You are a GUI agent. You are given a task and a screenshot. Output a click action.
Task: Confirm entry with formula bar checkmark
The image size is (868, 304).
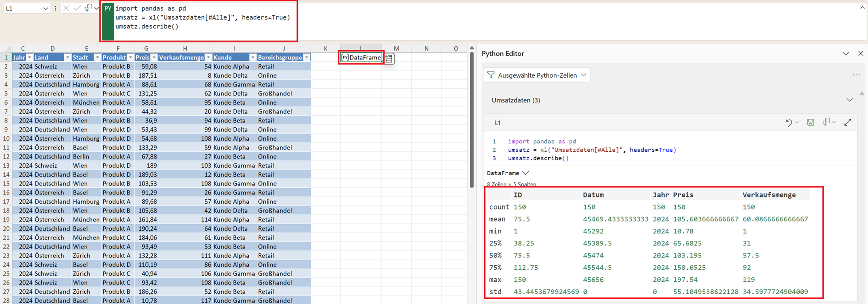77,8
